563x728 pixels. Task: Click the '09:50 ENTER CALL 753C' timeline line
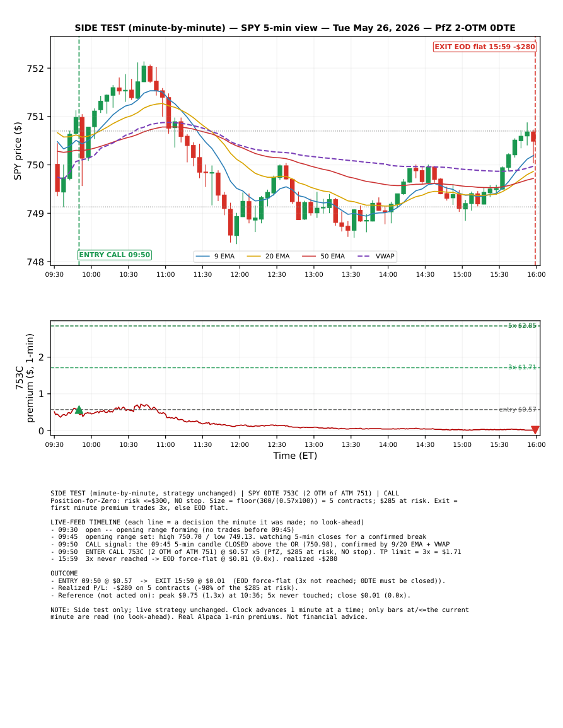pyautogui.click(x=256, y=552)
